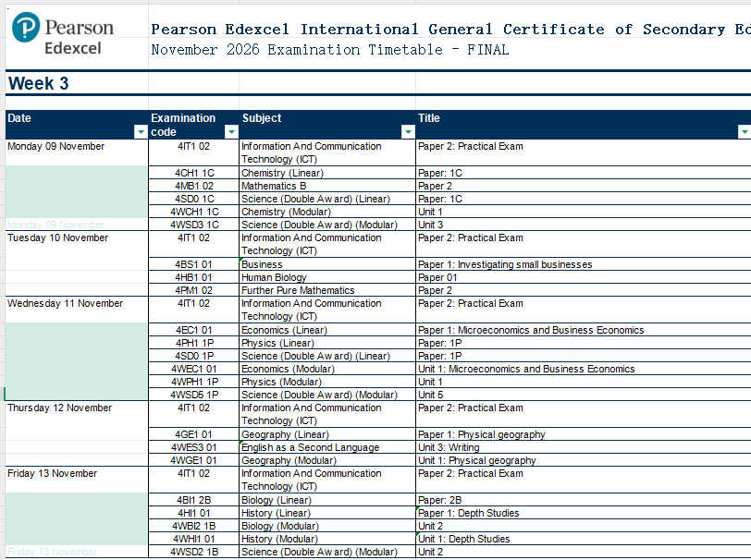This screenshot has width=751, height=560.
Task: Select the Examination code header cell
Action: (193, 125)
